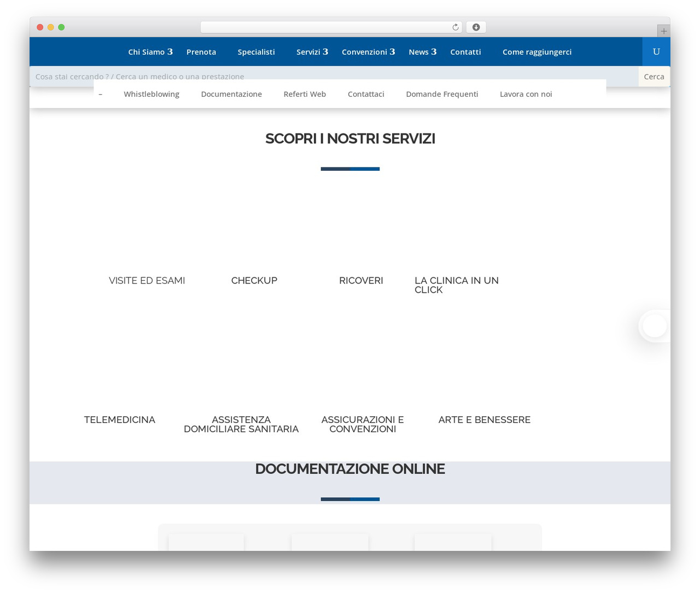This screenshot has width=700, height=593.
Task: Expand the News dropdown menu
Action: click(423, 52)
